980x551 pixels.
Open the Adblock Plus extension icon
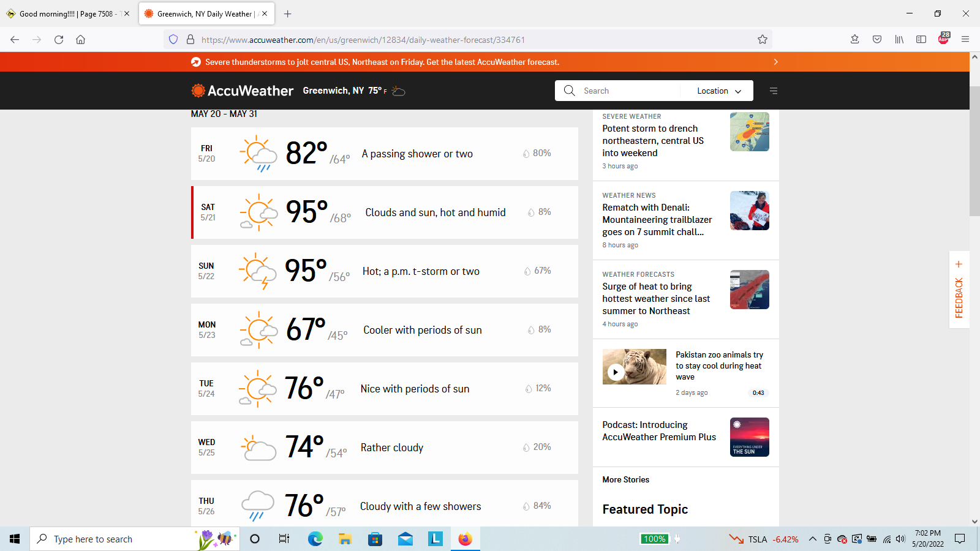click(x=943, y=39)
